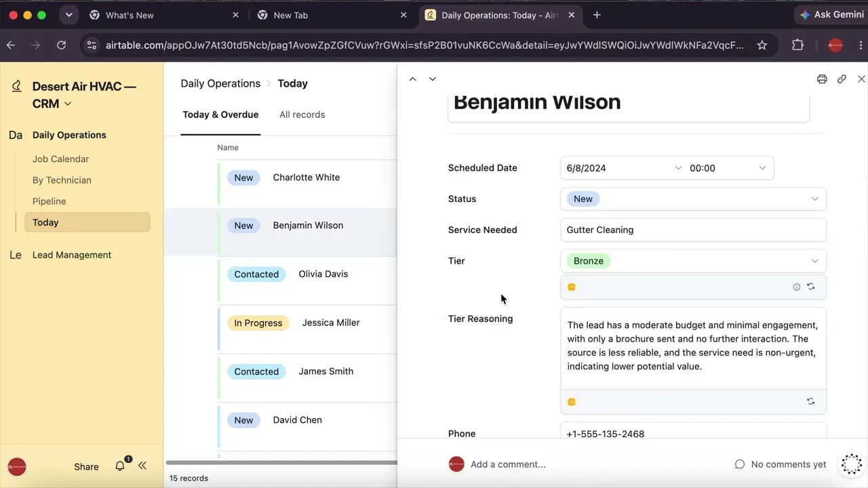Open site information icon in address bar
The image size is (868, 488).
click(x=92, y=45)
